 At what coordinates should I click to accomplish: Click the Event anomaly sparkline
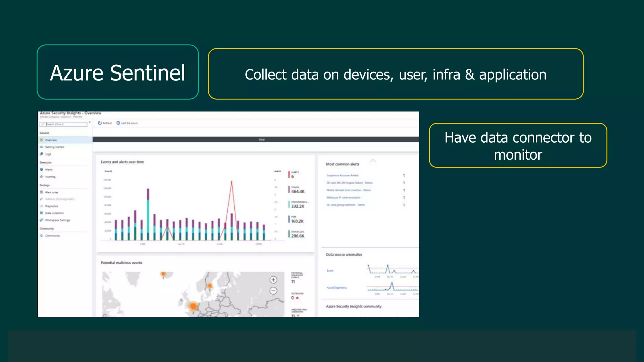pos(393,269)
